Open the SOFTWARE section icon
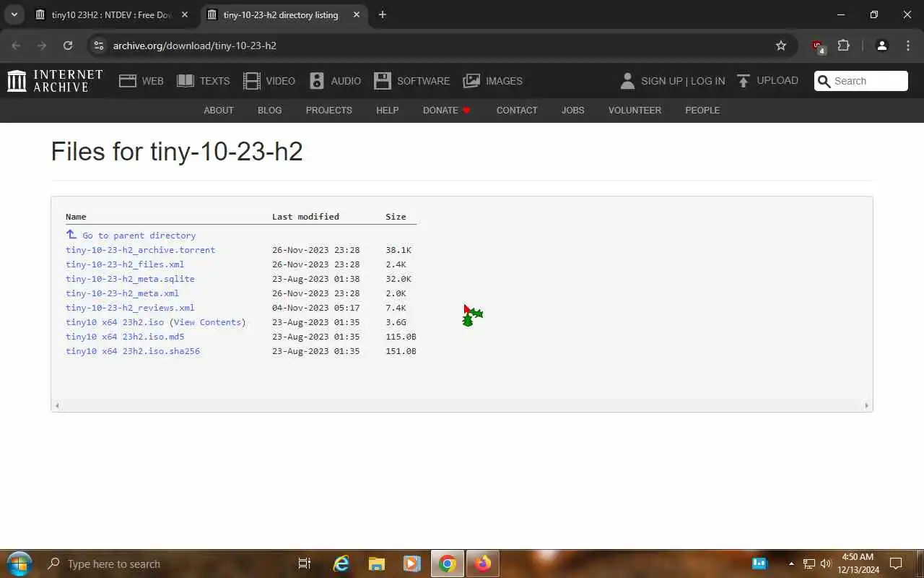 (383, 81)
